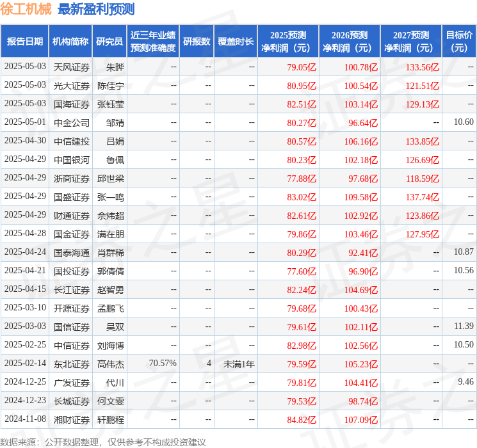
Task: Click analyst name 吕娟
Action: coord(115,141)
